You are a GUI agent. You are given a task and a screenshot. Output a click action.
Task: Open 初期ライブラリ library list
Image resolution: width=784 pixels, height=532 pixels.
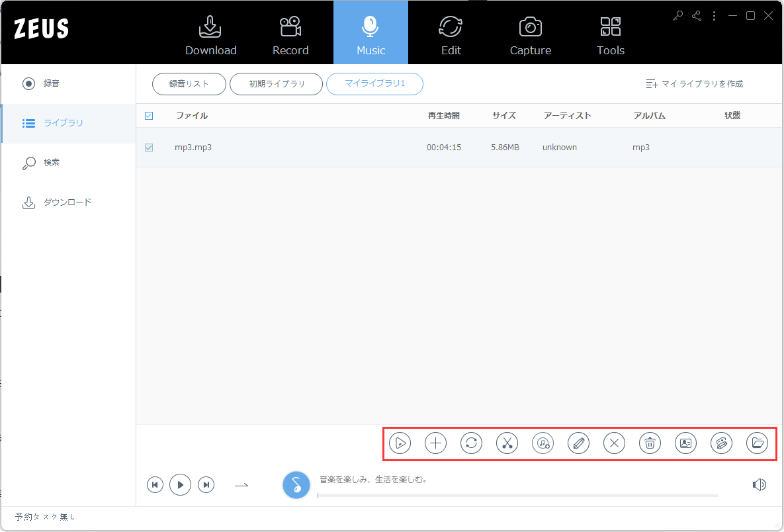pos(276,84)
